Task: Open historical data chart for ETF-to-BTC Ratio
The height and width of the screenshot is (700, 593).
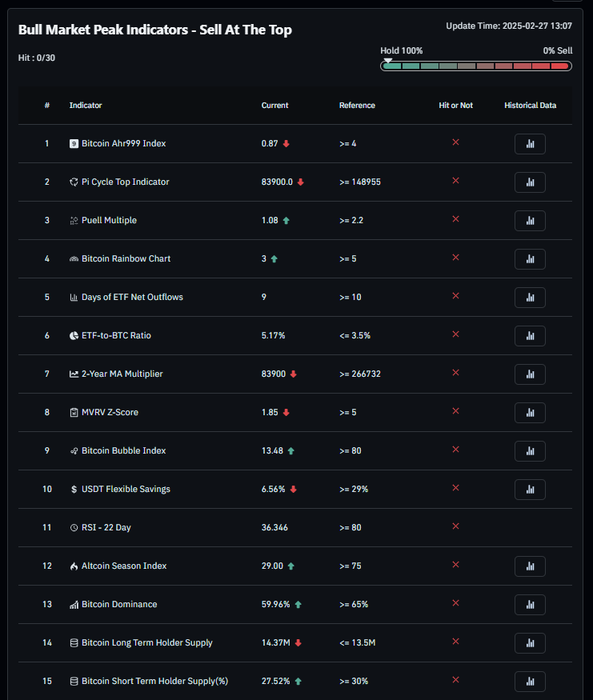Action: click(x=530, y=336)
